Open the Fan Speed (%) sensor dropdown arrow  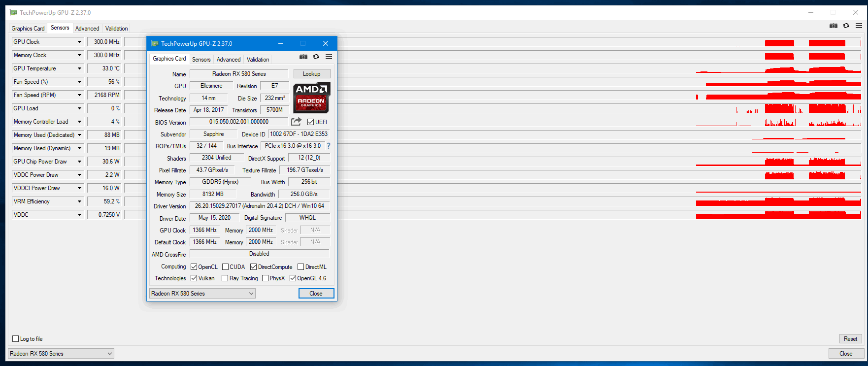click(79, 82)
